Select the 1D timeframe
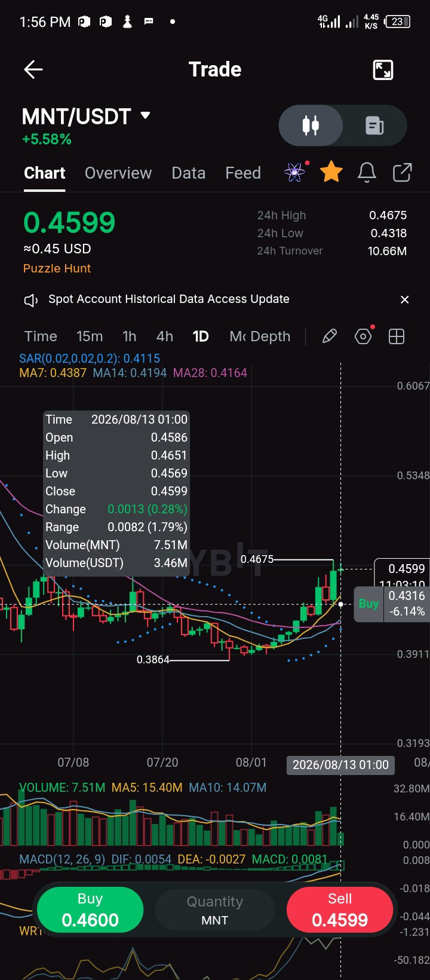This screenshot has height=980, width=430. click(201, 336)
